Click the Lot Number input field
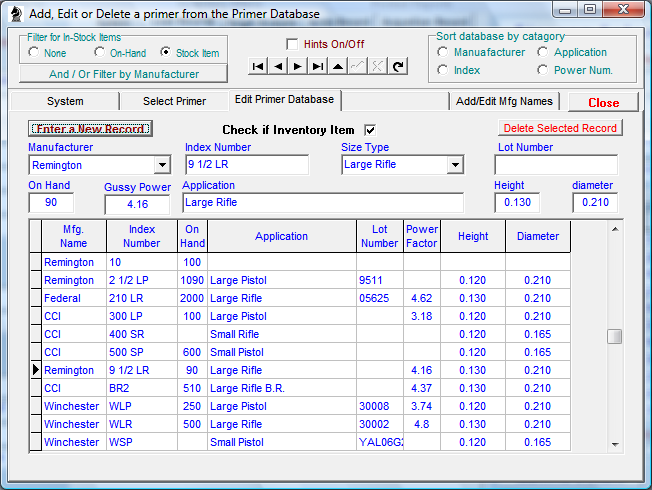This screenshot has height=490, width=652. pyautogui.click(x=556, y=165)
